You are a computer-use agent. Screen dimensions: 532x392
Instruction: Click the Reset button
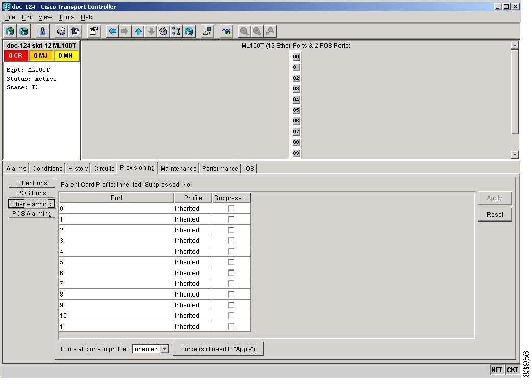[x=495, y=215]
